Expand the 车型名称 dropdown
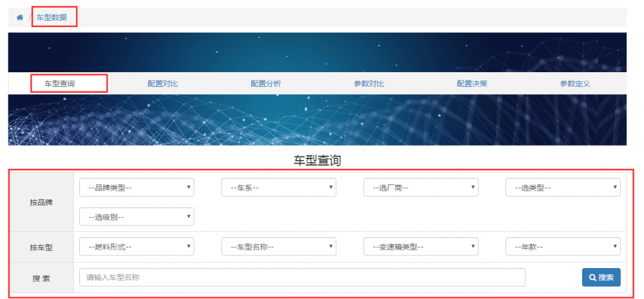 point(278,247)
